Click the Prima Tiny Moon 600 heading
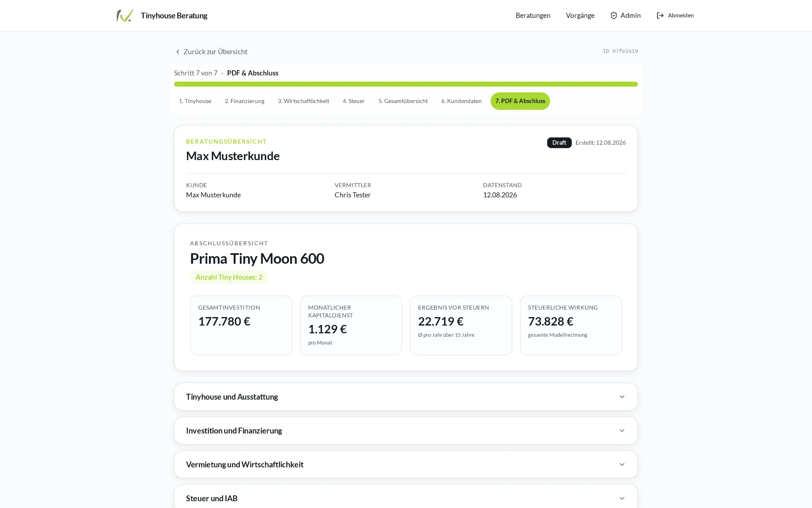The width and height of the screenshot is (812, 508). point(257,258)
